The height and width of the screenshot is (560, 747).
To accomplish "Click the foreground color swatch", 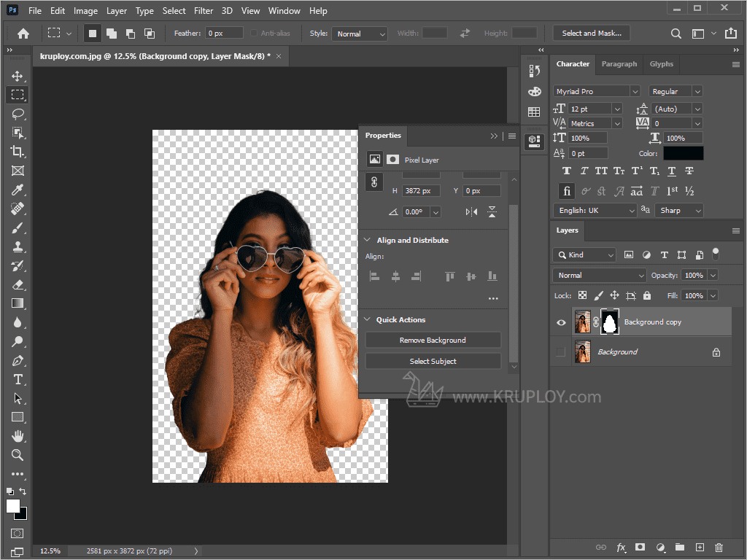I will click(x=13, y=506).
